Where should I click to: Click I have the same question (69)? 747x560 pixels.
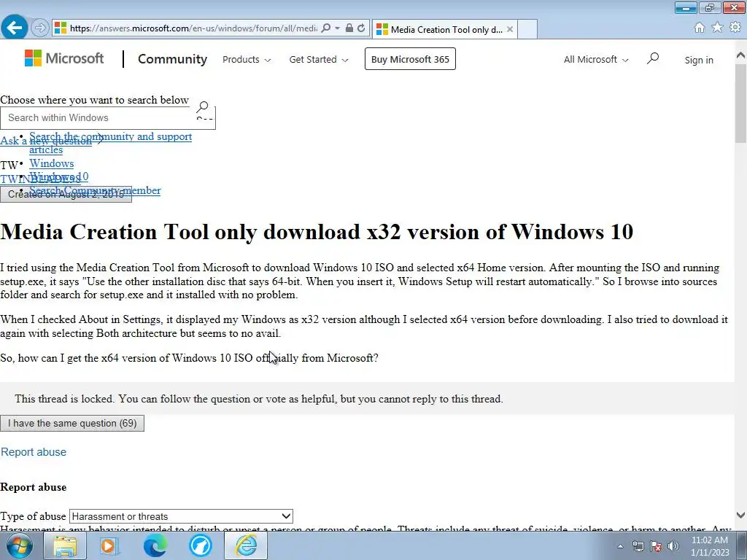tap(72, 424)
